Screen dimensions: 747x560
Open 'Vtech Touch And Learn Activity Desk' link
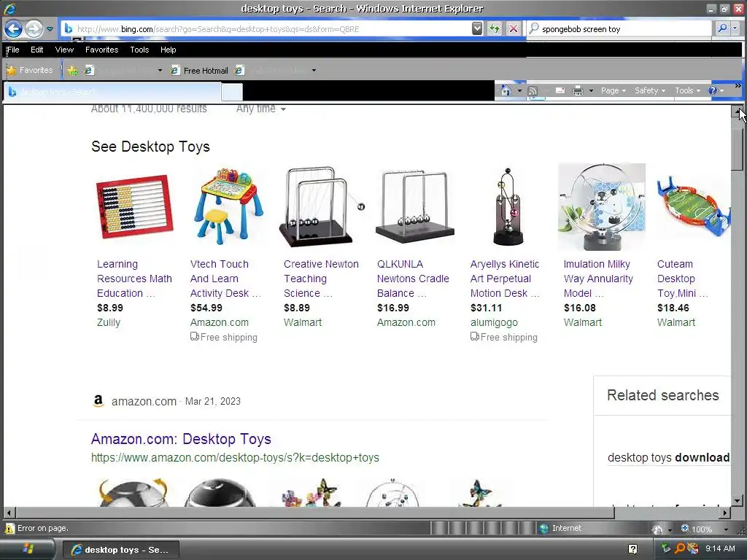click(225, 279)
